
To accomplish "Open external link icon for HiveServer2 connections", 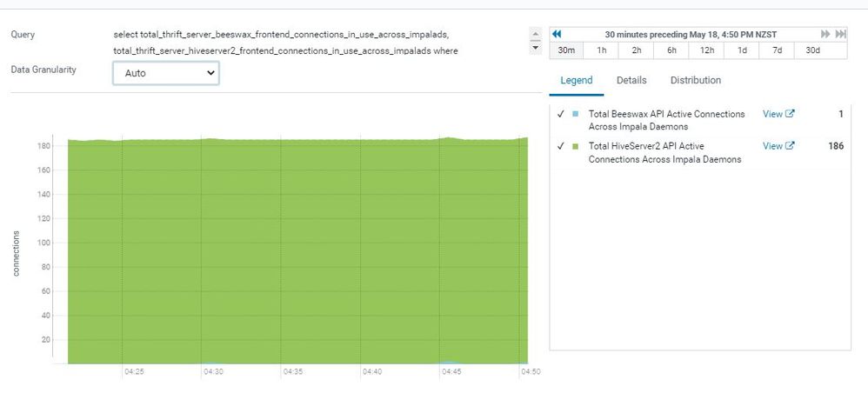I will pyautogui.click(x=790, y=146).
